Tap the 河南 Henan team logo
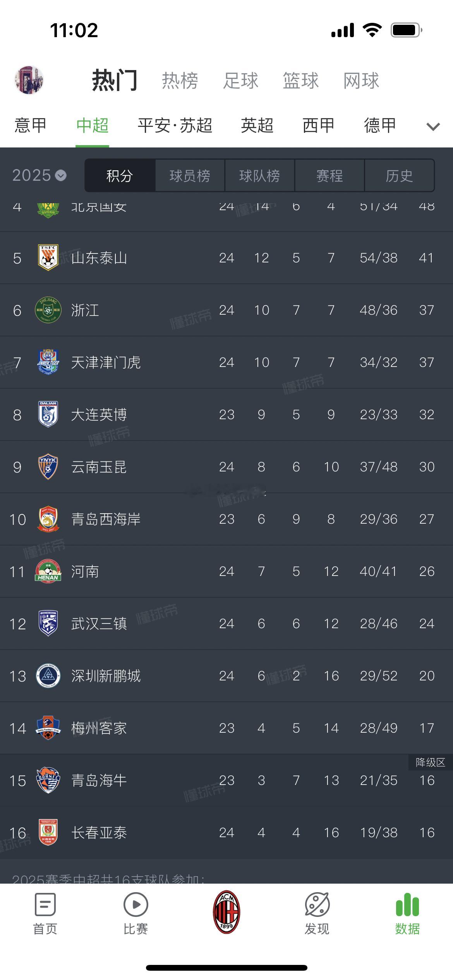 point(48,571)
